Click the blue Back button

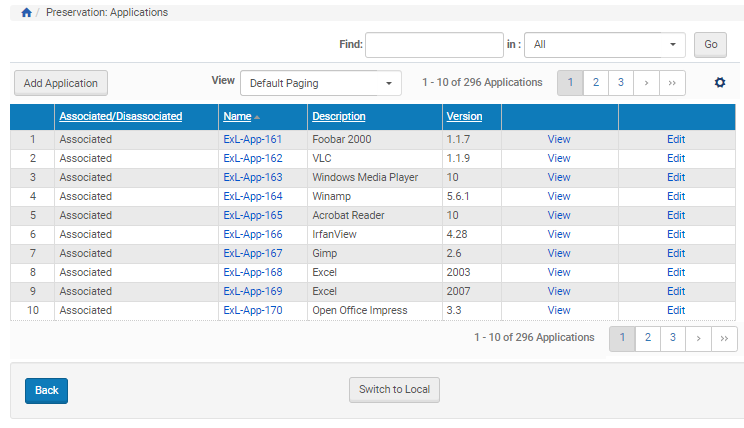46,390
